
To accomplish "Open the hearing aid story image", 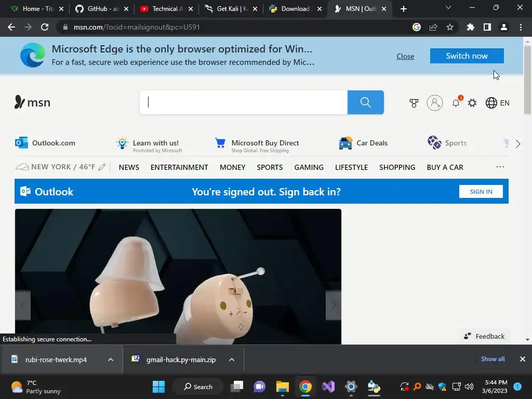I will 178,276.
